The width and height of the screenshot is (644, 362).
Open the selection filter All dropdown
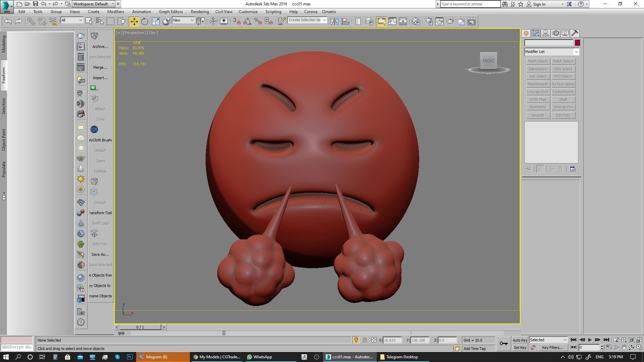71,20
